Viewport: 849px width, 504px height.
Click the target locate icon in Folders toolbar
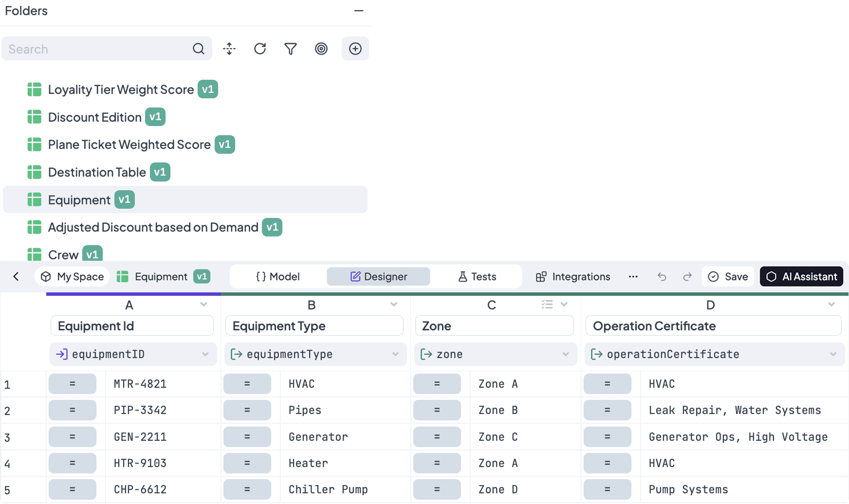click(x=321, y=49)
